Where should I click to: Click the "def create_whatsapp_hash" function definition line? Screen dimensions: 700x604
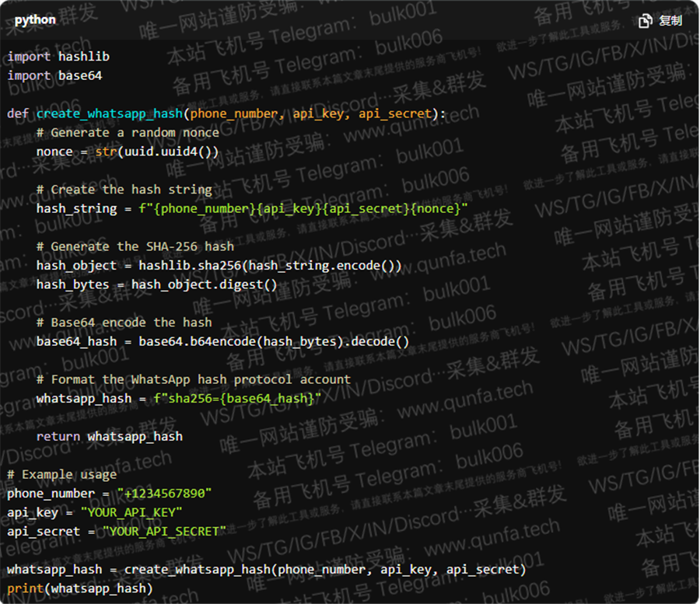pos(226,113)
